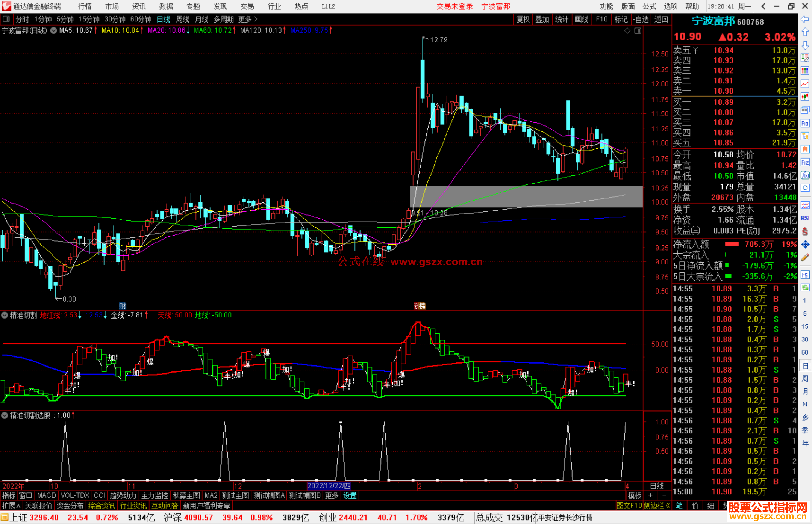Viewport: 812px width, 524px height.
Task: Open the candlestick chart sidebar icon
Action: (x=805, y=97)
